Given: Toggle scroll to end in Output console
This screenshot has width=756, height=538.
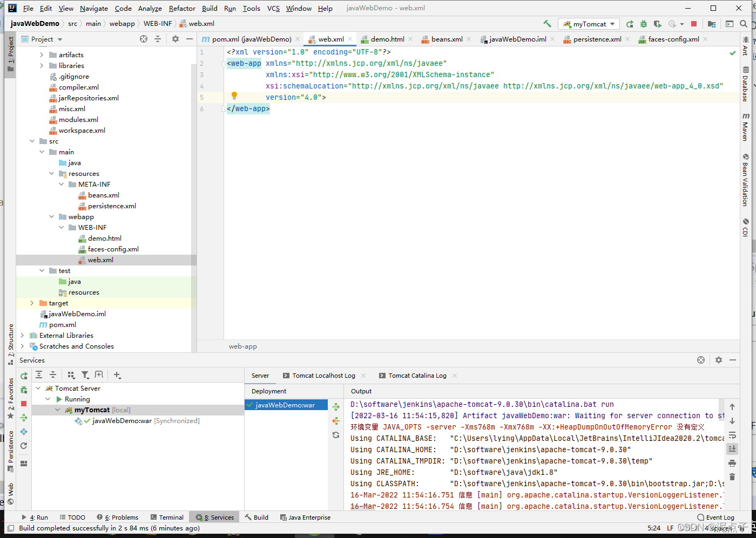Looking at the screenshot, I should [x=732, y=449].
